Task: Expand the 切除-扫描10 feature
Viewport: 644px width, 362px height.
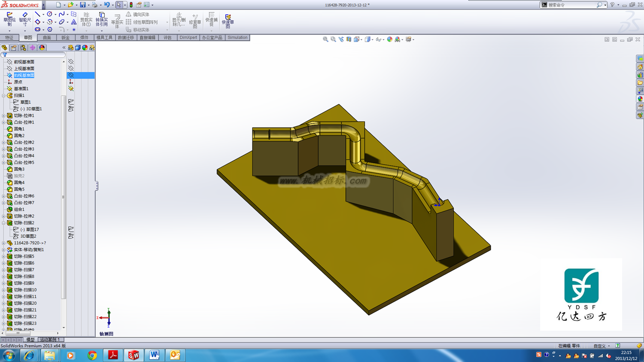Action: coord(4,290)
